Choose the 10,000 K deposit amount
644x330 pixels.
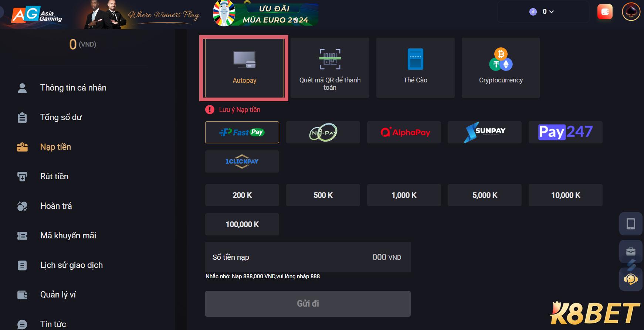[566, 195]
